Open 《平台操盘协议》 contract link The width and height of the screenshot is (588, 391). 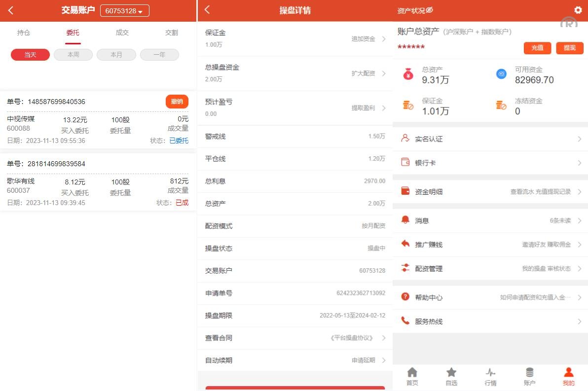(352, 338)
